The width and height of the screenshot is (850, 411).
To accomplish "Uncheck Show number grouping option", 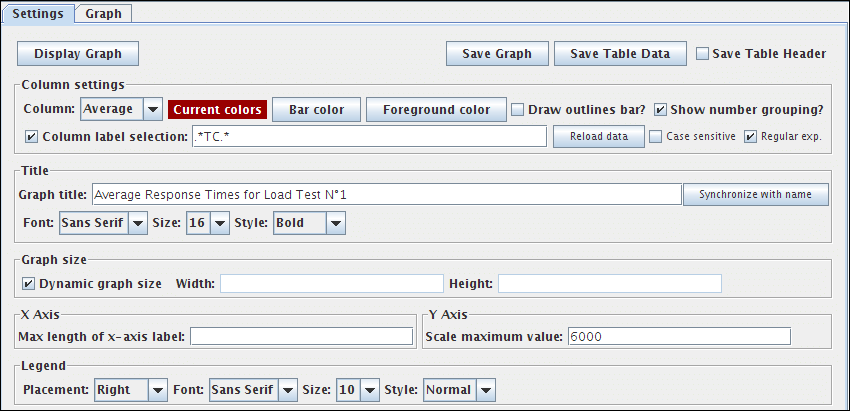I will (661, 109).
